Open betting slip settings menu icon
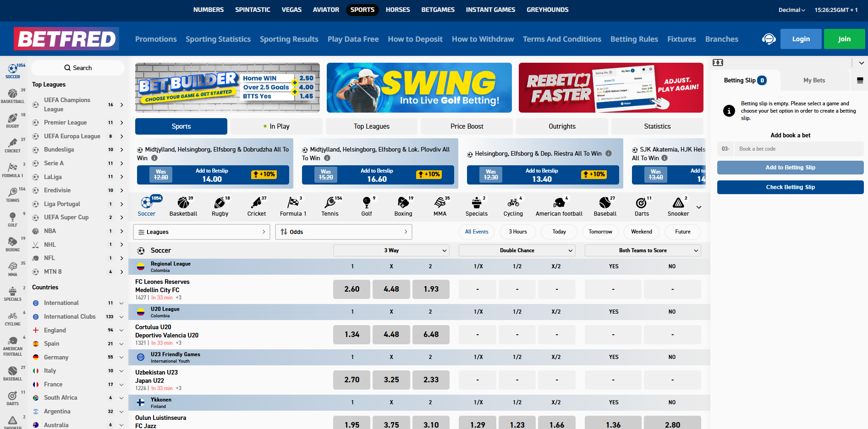 point(860,81)
